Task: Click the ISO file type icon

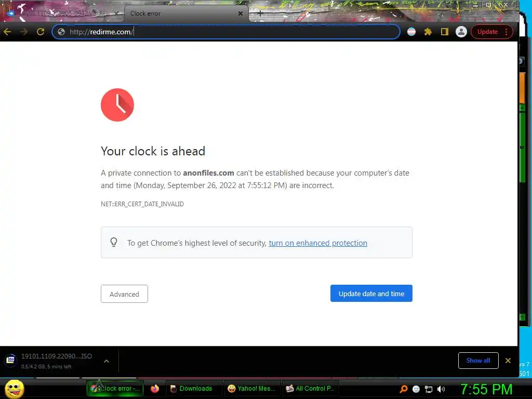Action: [x=11, y=360]
